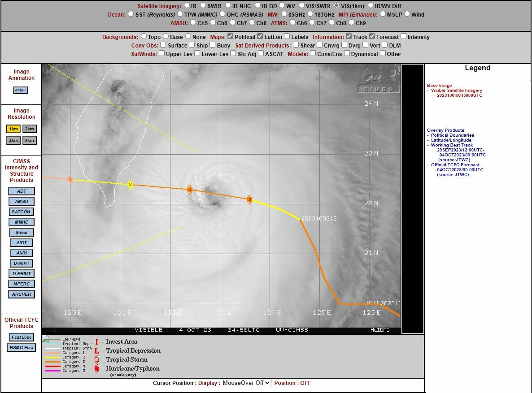Choose the IR-NHC imagery radio button
532x393 pixels.
[x=228, y=5]
